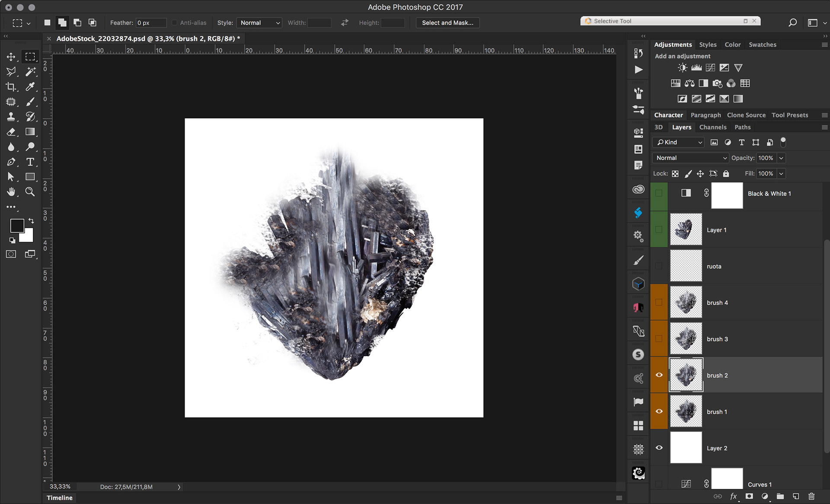Click the search magnifier button
This screenshot has height=504, width=830.
pos(792,23)
